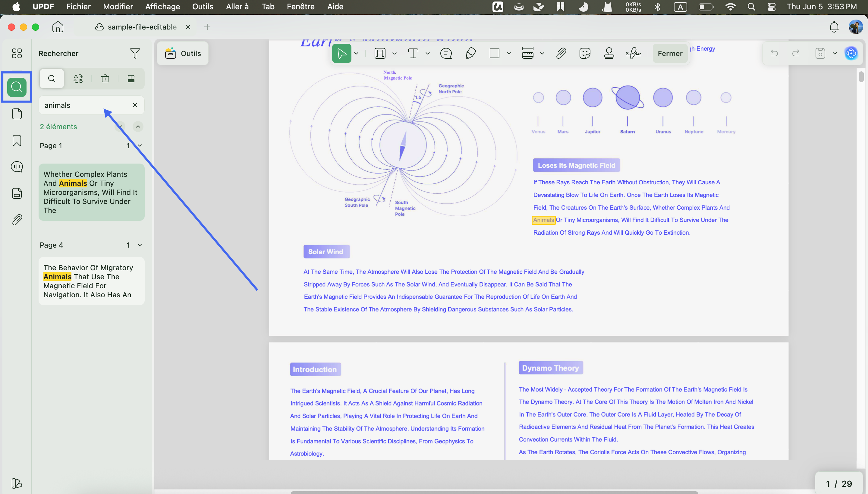This screenshot has height=494, width=868.
Task: Open the Page 4 migratory Animals result
Action: 91,281
